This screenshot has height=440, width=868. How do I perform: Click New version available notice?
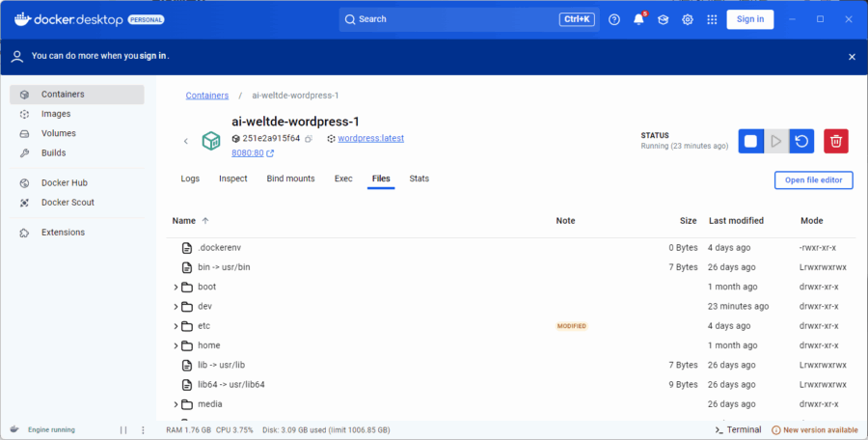[x=815, y=430]
